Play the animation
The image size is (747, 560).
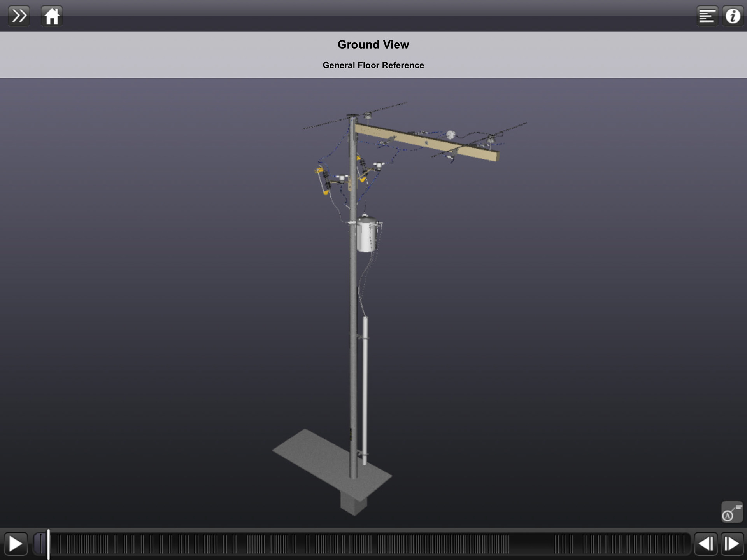tap(16, 544)
